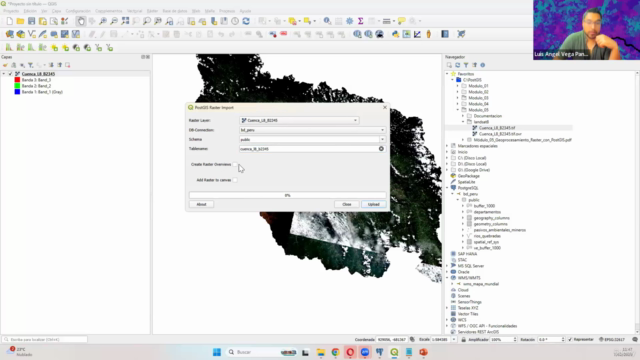Open the DB-Connection dropdown
The height and width of the screenshot is (360, 640).
pos(312,130)
